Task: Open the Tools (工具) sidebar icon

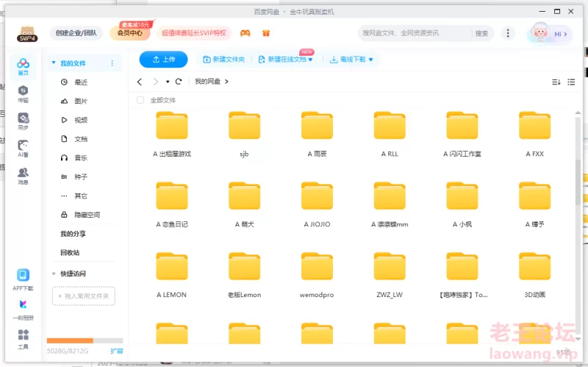Action: pyautogui.click(x=24, y=339)
